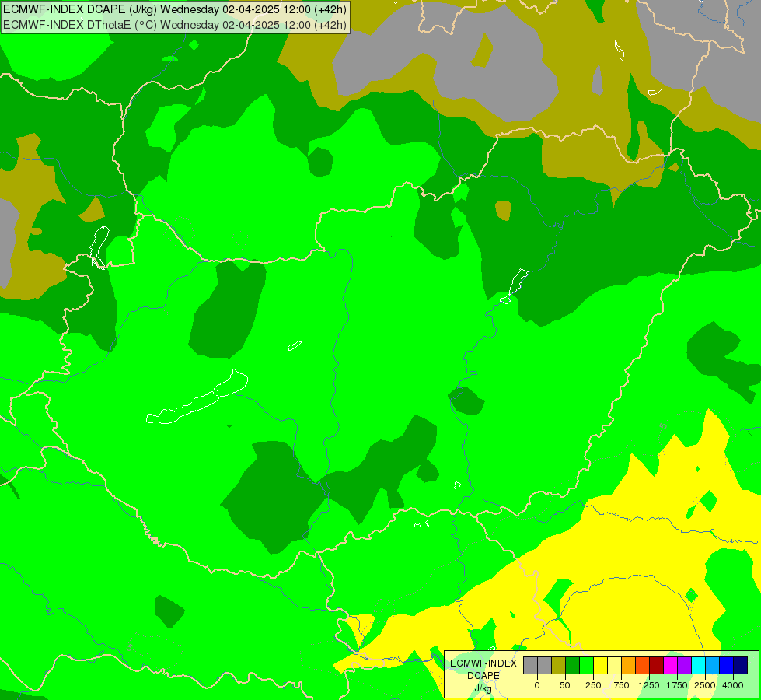
Task: Click the DThetaE (°C) title line
Action: [175, 25]
